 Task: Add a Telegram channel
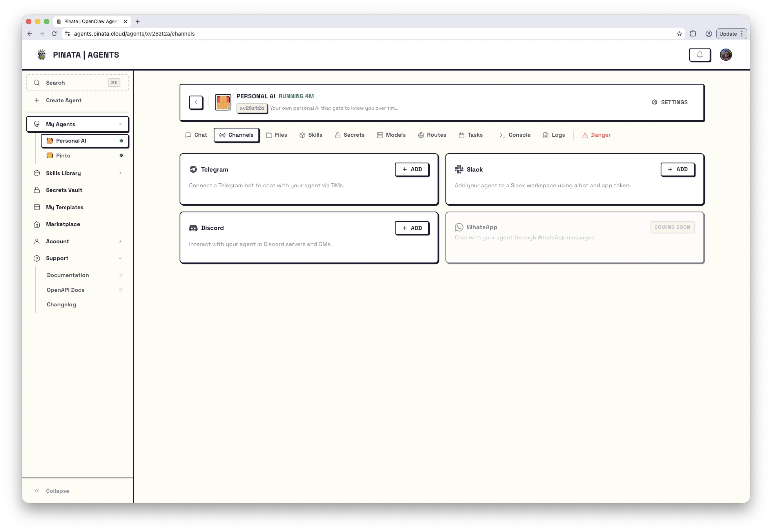[x=412, y=169]
